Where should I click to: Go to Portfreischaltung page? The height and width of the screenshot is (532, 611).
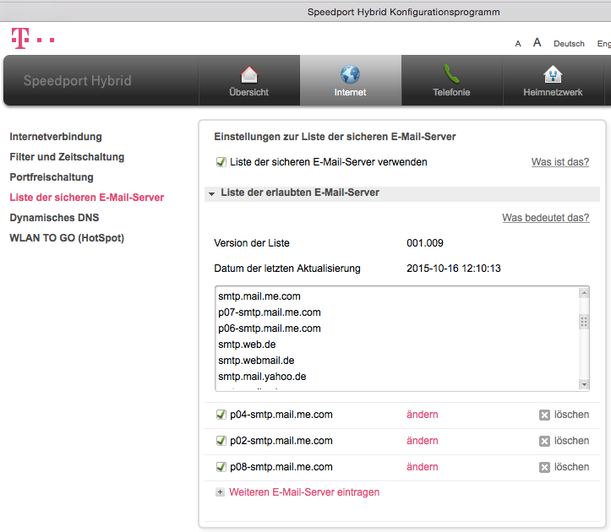point(51,177)
